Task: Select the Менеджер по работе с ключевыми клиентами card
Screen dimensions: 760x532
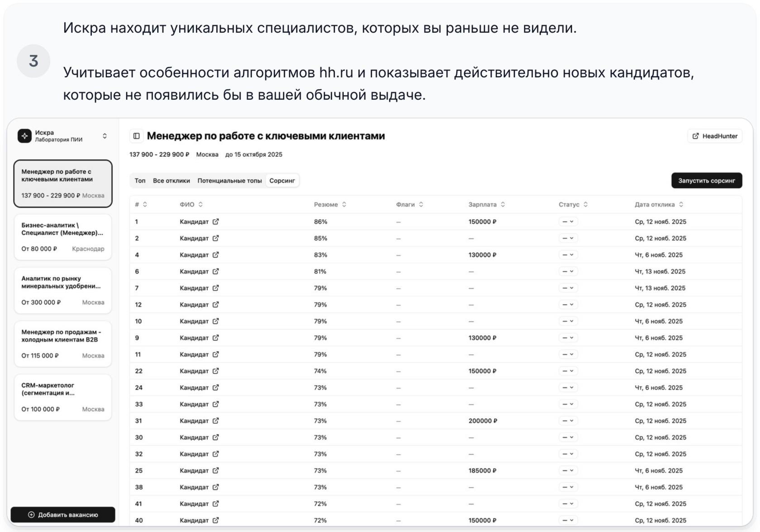Action: point(63,184)
